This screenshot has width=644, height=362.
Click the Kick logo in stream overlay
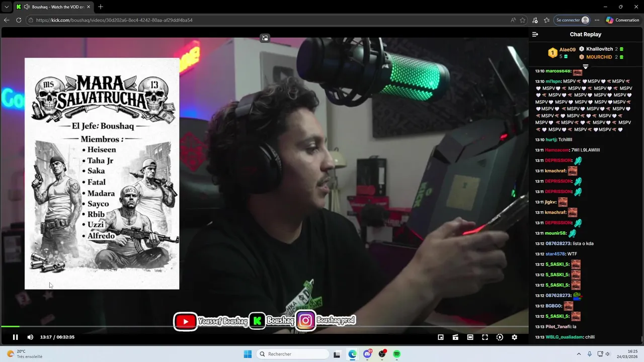[x=257, y=321]
